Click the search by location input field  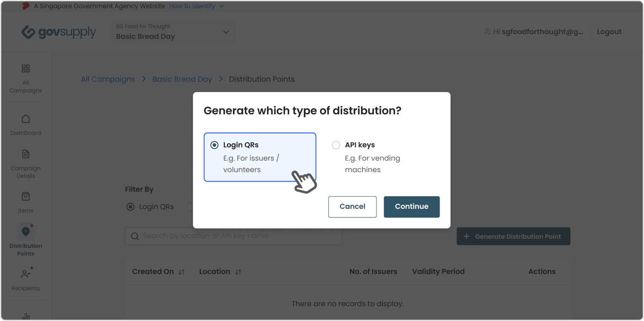pos(233,236)
